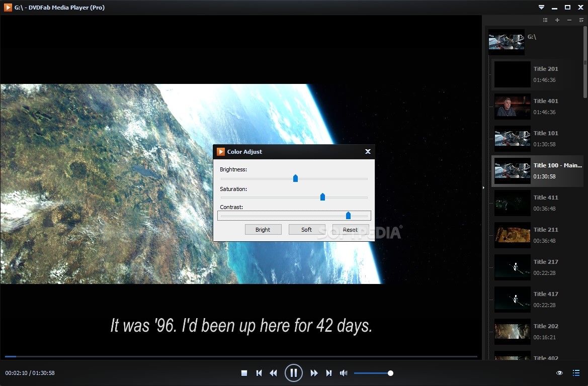The width and height of the screenshot is (588, 386).
Task: Reset the color adjustments
Action: coord(350,230)
